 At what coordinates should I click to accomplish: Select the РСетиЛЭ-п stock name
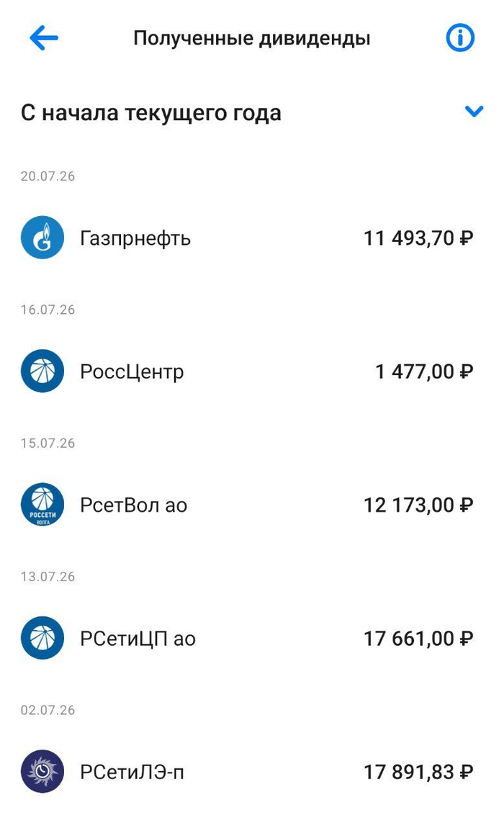coord(132,772)
